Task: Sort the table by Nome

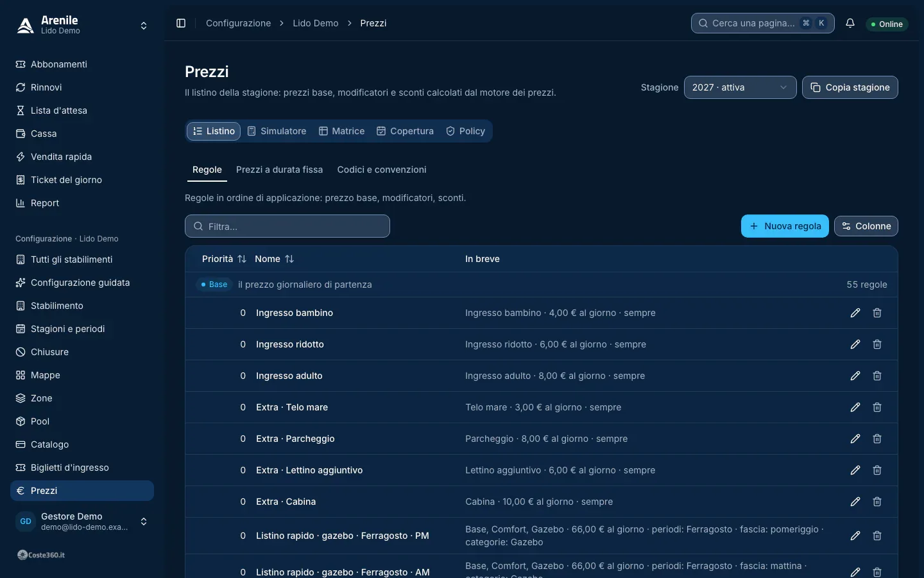Action: tap(274, 259)
